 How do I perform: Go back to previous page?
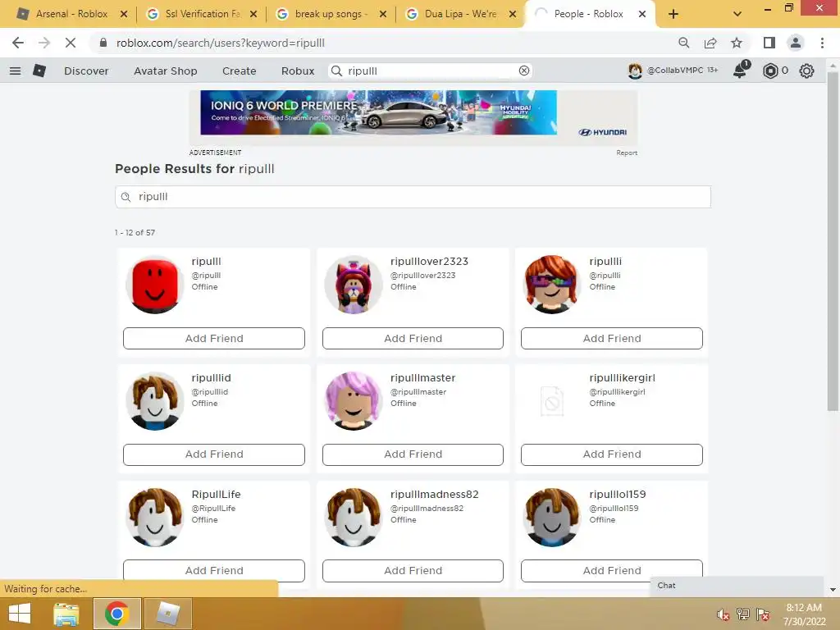[x=18, y=43]
